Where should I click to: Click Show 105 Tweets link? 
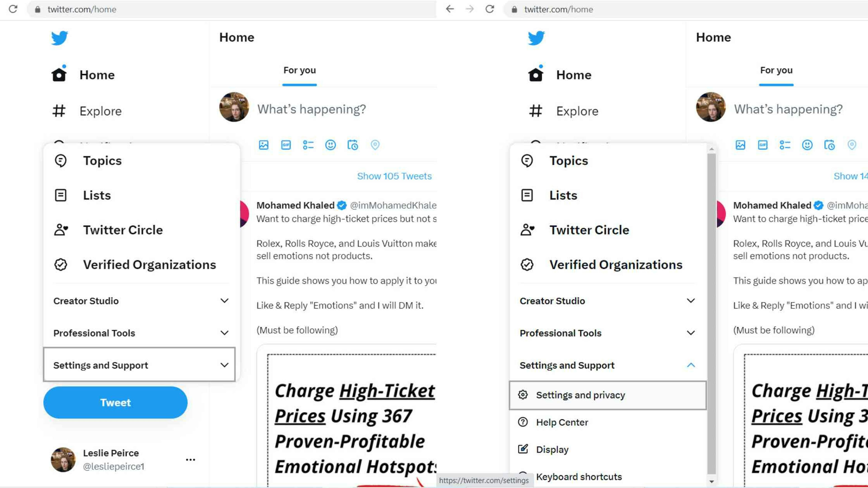pyautogui.click(x=394, y=176)
